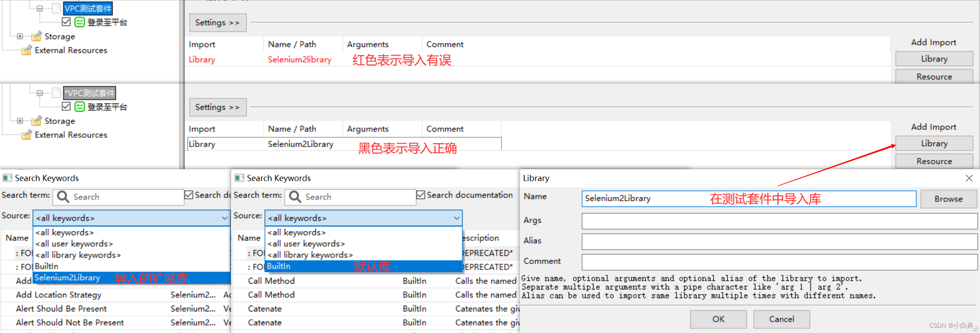
Task: Toggle 登录至平台 checkbox in lower tree
Action: (66, 106)
